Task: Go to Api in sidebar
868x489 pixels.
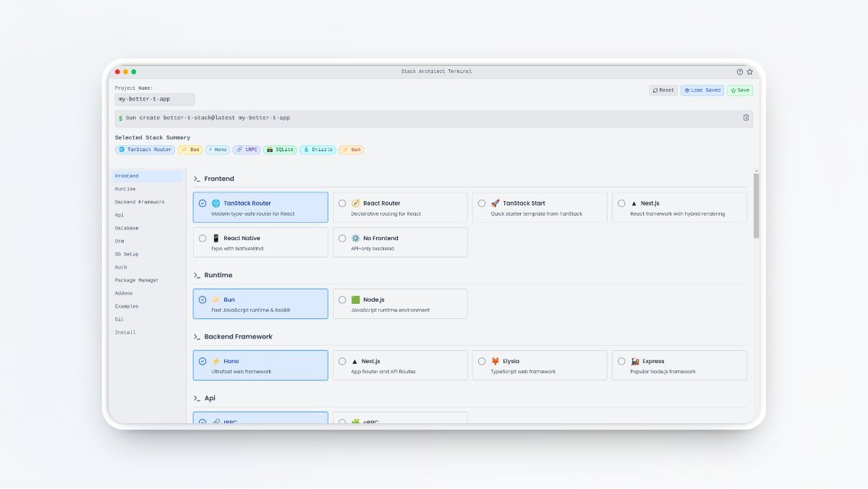Action: tap(148, 215)
